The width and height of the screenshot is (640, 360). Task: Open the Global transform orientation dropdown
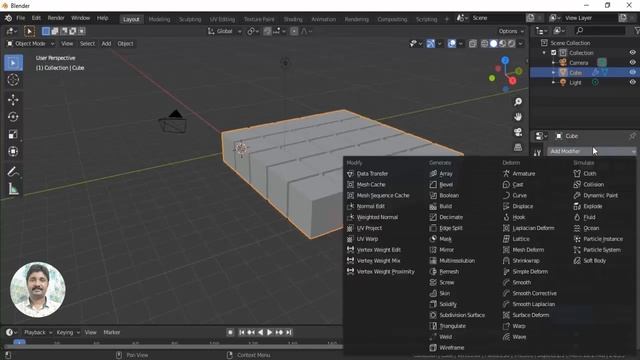224,31
